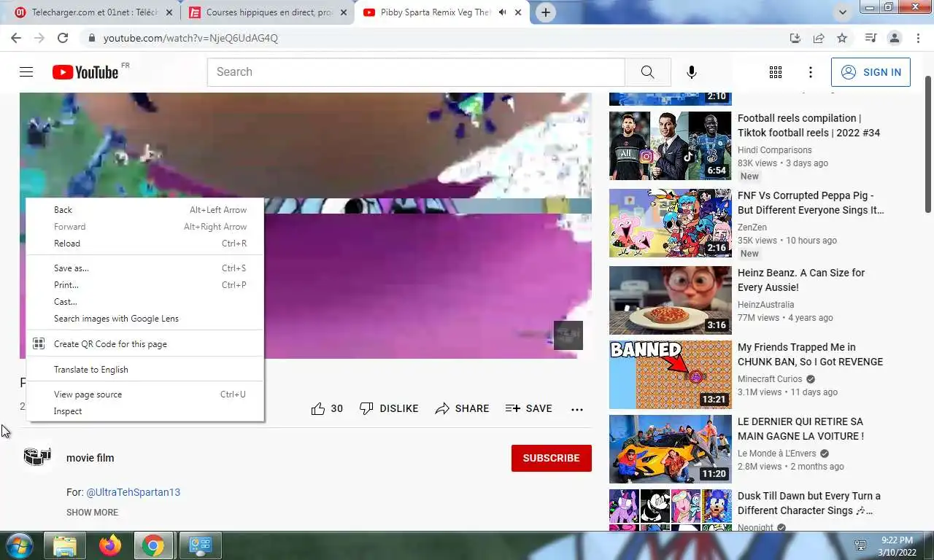The width and height of the screenshot is (934, 560).
Task: Open the movie film channel name
Action: coord(90,458)
